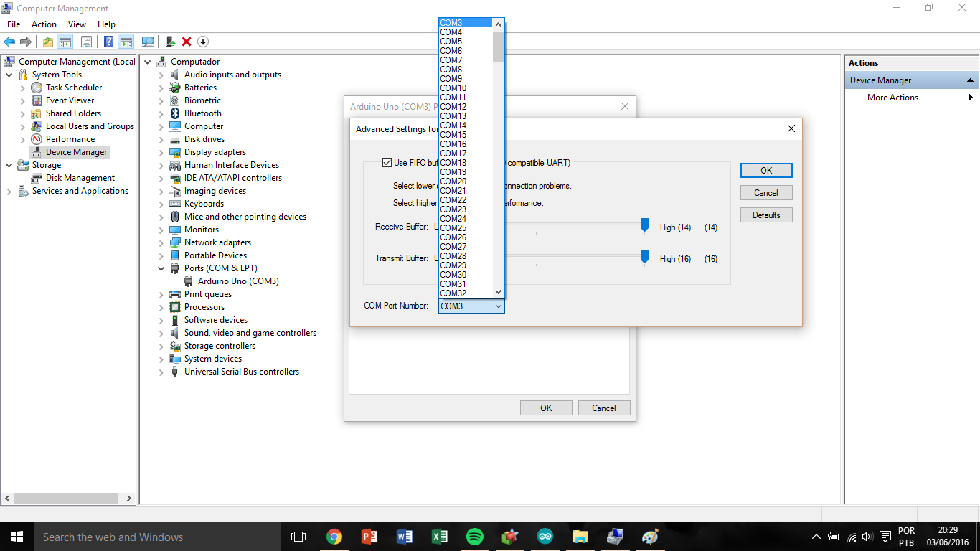980x551 pixels.
Task: Open Google Chrome from the taskbar
Action: [x=334, y=537]
